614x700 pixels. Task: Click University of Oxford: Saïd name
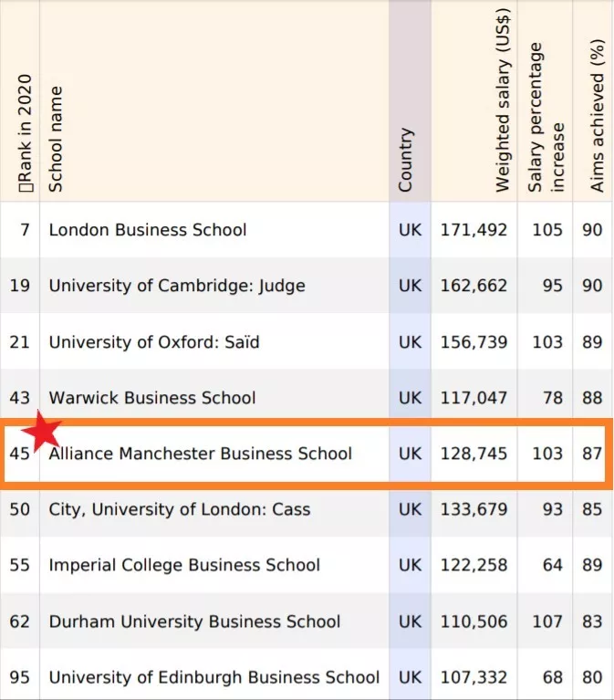coord(153,342)
